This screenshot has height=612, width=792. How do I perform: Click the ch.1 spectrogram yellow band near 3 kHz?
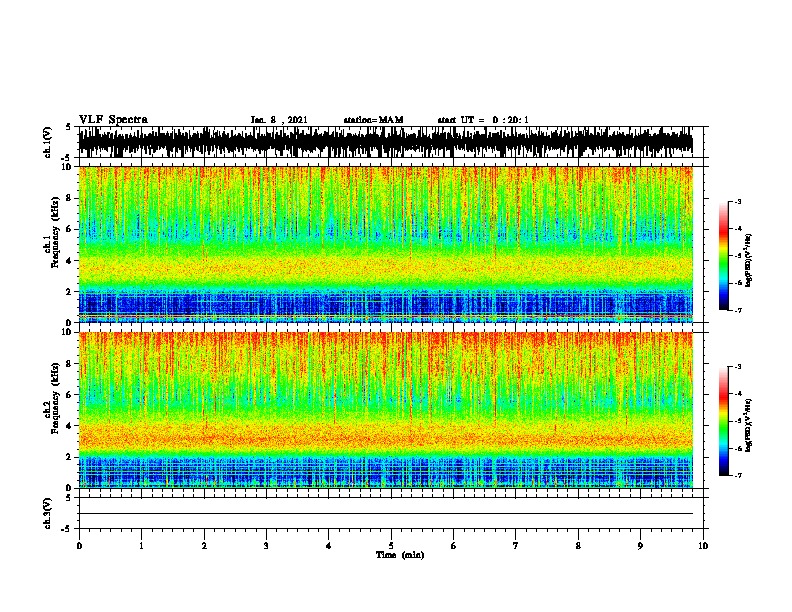(386, 270)
